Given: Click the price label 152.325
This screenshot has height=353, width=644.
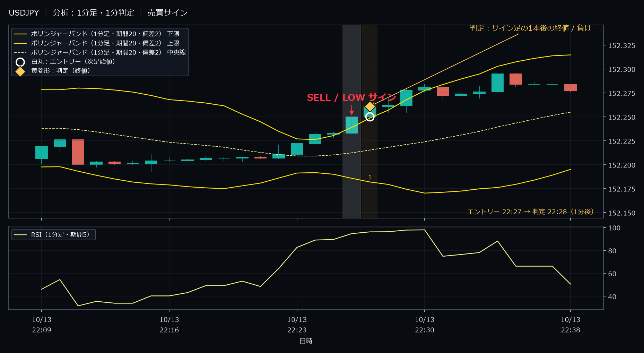Looking at the screenshot, I should coord(622,45).
